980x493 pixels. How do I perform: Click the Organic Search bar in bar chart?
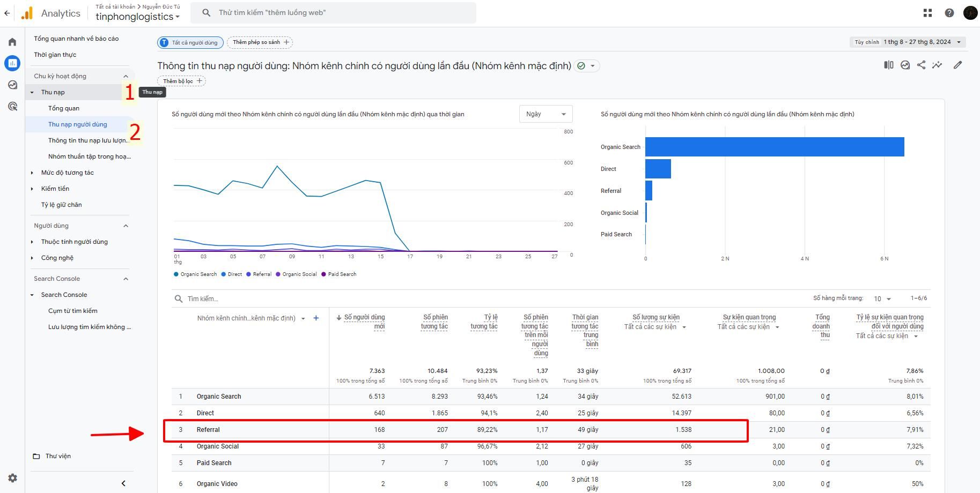775,147
